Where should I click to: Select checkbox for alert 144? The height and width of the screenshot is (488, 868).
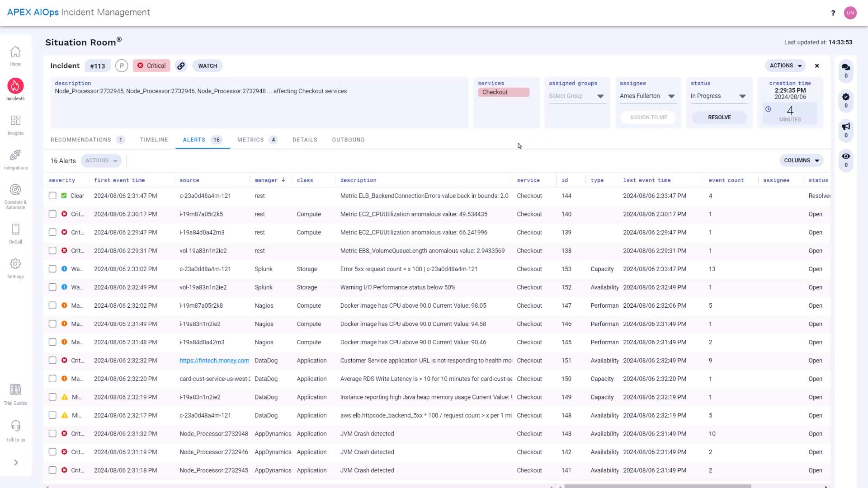point(52,196)
